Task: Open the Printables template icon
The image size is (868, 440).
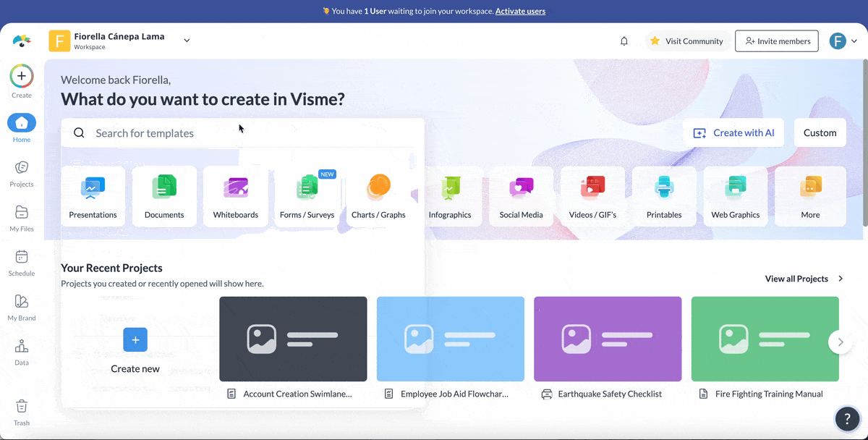Action: pos(663,195)
